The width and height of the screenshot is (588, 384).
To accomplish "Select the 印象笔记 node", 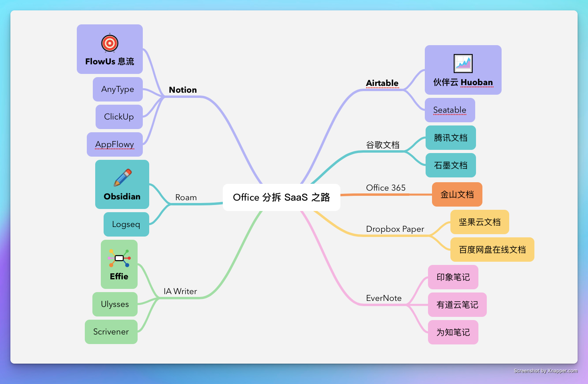I will [453, 277].
